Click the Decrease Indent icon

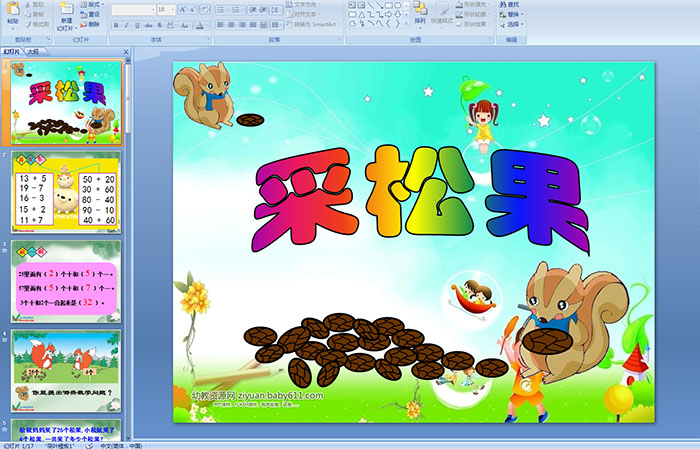pyautogui.click(x=253, y=9)
